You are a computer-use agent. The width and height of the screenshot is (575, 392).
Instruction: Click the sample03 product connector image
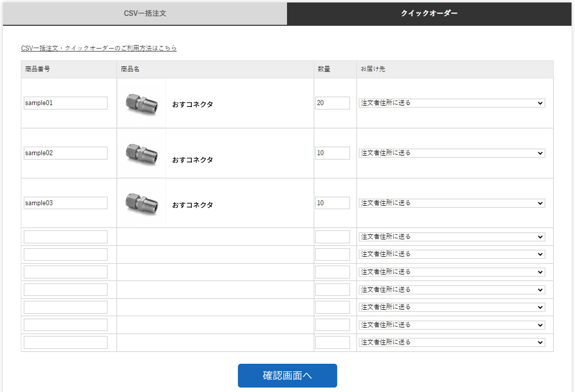click(142, 203)
